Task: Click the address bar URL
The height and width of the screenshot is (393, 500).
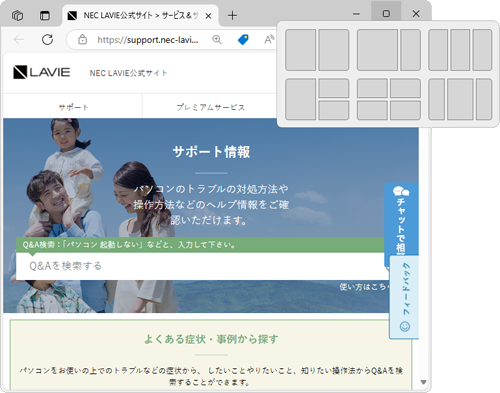Action: pos(148,40)
